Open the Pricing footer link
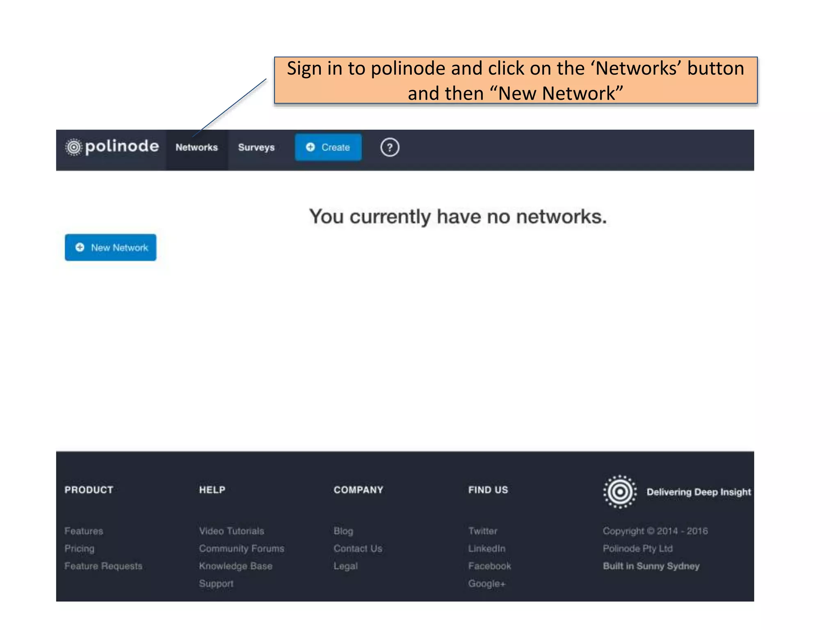The height and width of the screenshot is (630, 840). 79,548
